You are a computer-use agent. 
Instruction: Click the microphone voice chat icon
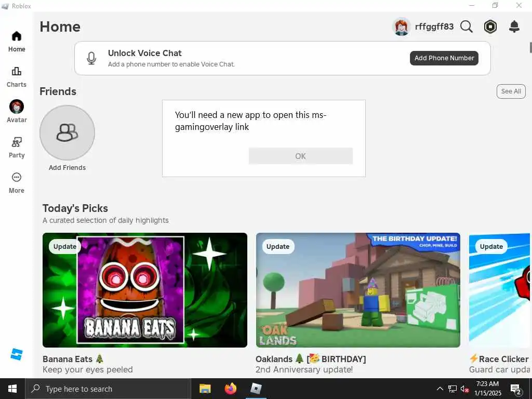(91, 58)
